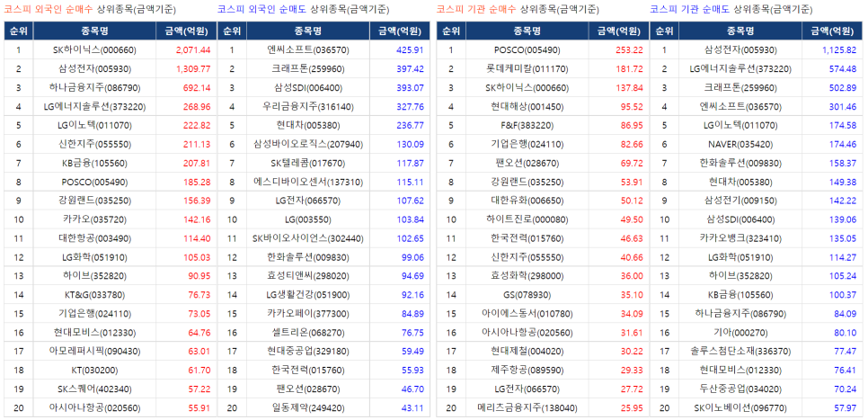This screenshot has height=420, width=868.
Task: Click the amount 425.91 for 엔씨소프트
Action: point(410,49)
